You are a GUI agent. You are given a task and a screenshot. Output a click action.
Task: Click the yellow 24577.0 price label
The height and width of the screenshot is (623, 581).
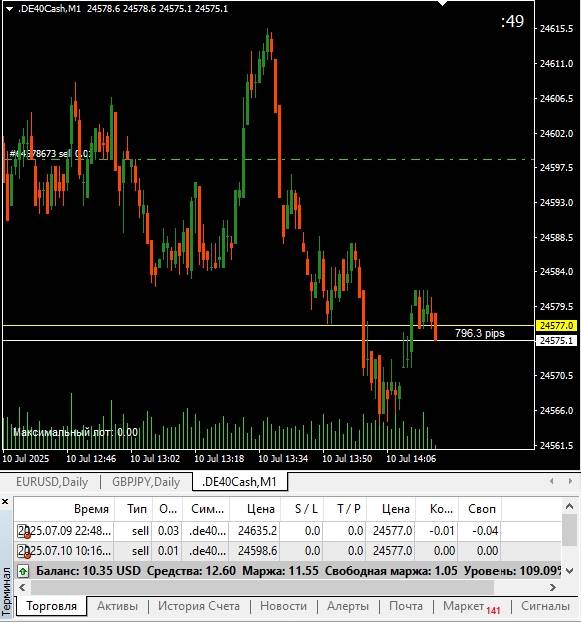coord(557,326)
